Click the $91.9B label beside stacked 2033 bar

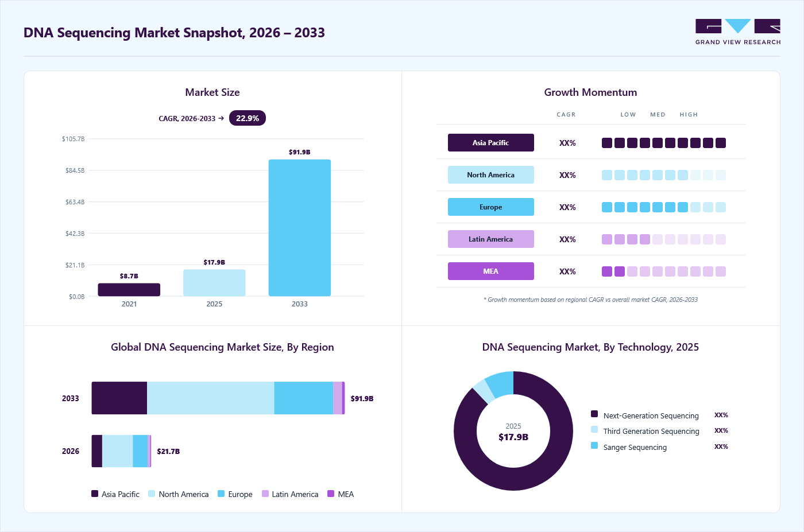[x=362, y=399]
